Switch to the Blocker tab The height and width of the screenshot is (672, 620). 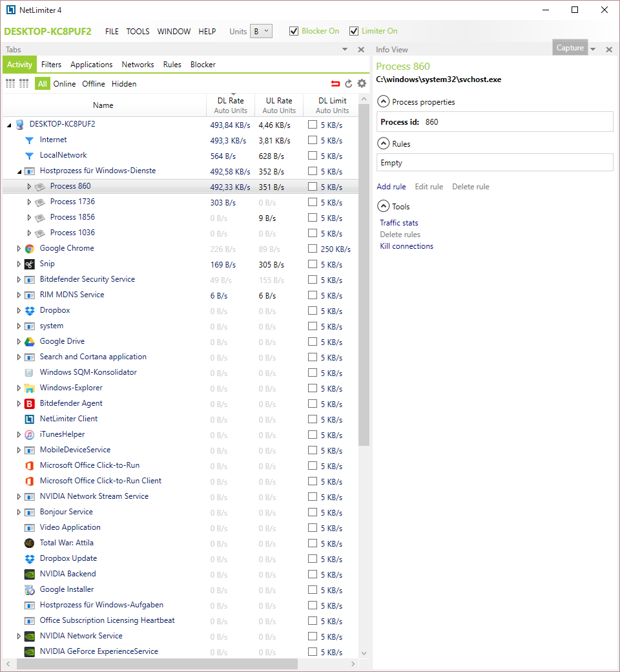tap(203, 65)
